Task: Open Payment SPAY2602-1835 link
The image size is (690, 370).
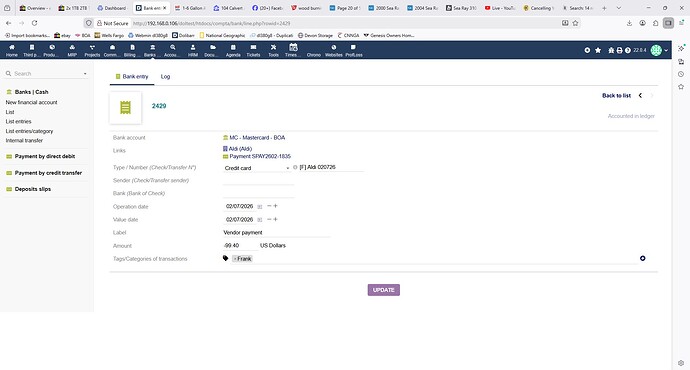Action: (260, 156)
